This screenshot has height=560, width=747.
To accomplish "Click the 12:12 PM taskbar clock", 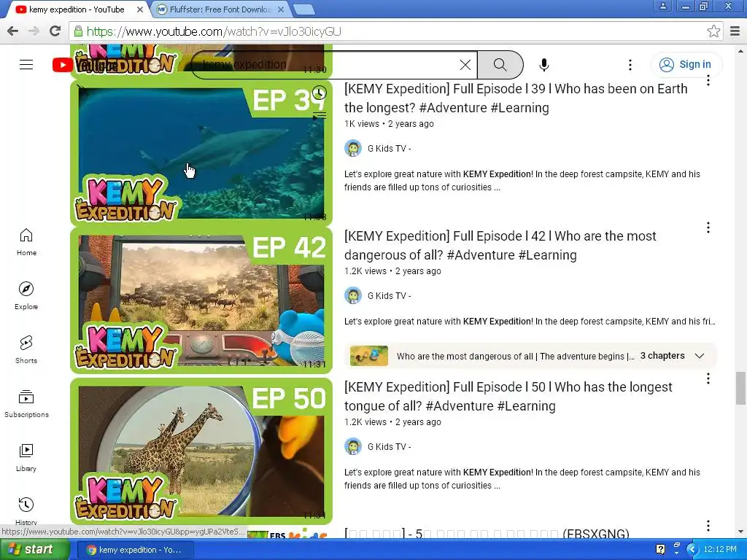I will point(720,550).
